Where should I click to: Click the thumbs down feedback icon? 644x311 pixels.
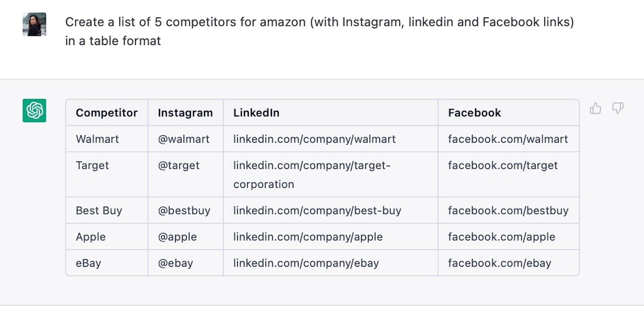pyautogui.click(x=618, y=108)
